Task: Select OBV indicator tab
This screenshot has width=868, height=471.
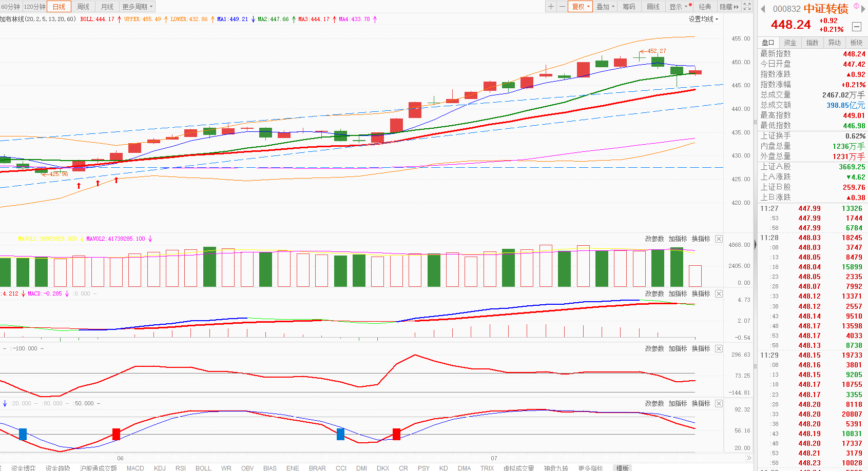Action: (247, 468)
